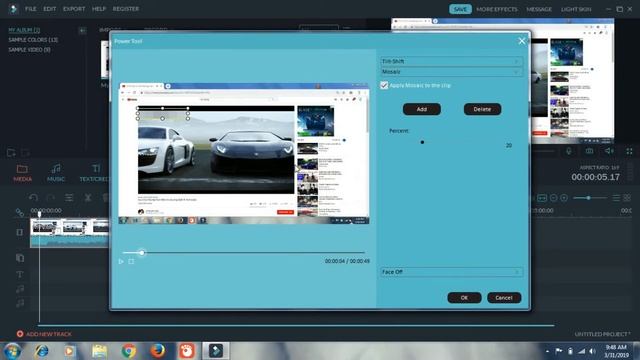Open Windows Start menu
Image resolution: width=640 pixels, height=360 pixels.
click(x=11, y=351)
